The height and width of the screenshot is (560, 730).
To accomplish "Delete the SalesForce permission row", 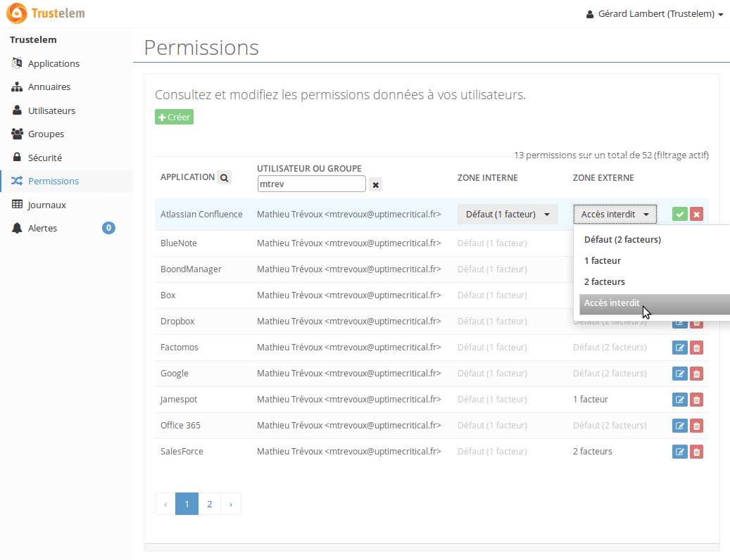I will click(x=696, y=452).
